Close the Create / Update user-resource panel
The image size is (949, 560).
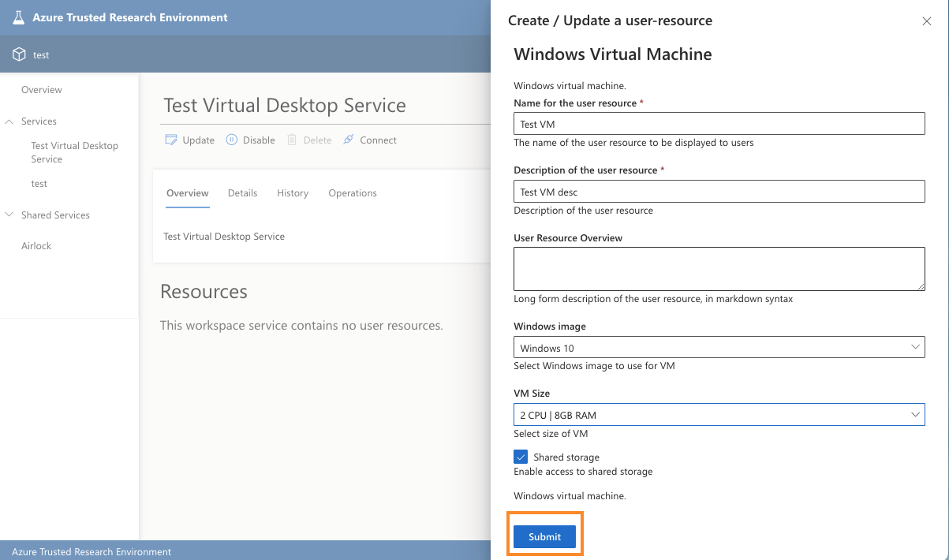tap(926, 21)
